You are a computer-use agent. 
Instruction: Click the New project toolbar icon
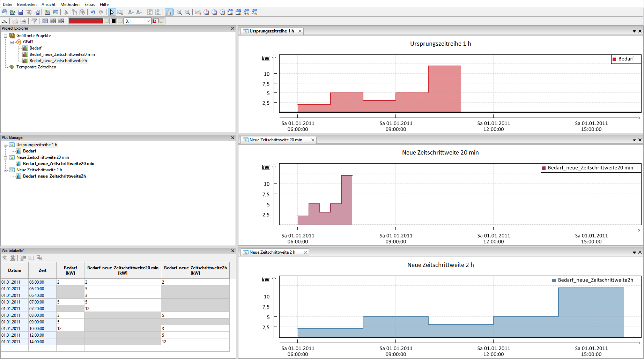[x=5, y=12]
